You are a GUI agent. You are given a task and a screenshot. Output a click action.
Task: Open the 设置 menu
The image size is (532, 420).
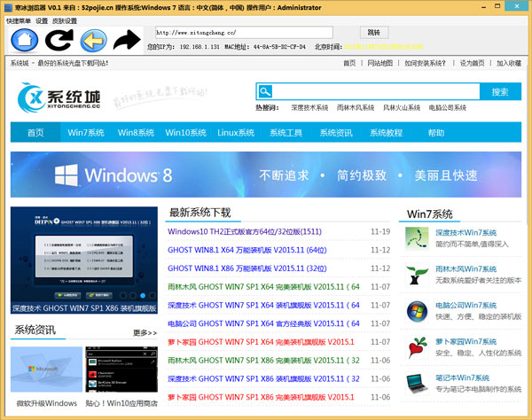[x=42, y=21]
